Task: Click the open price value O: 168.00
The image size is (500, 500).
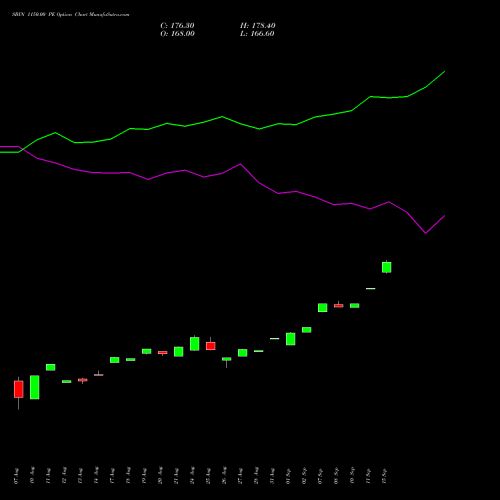Action: coord(177,34)
